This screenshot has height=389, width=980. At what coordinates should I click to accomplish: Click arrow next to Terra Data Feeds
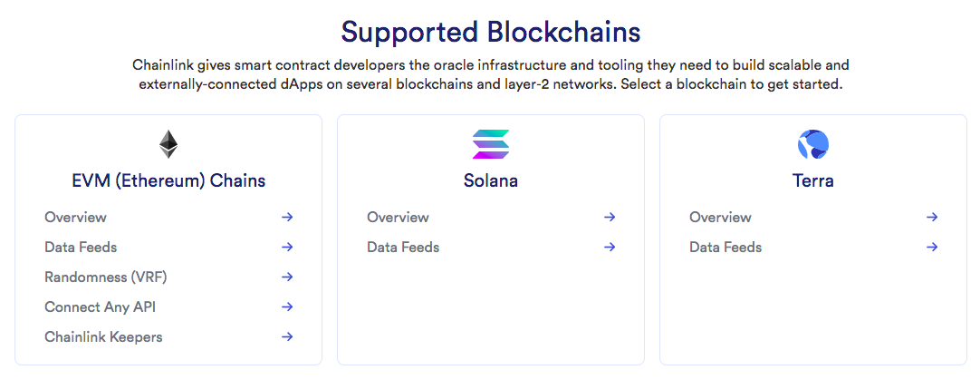[932, 247]
